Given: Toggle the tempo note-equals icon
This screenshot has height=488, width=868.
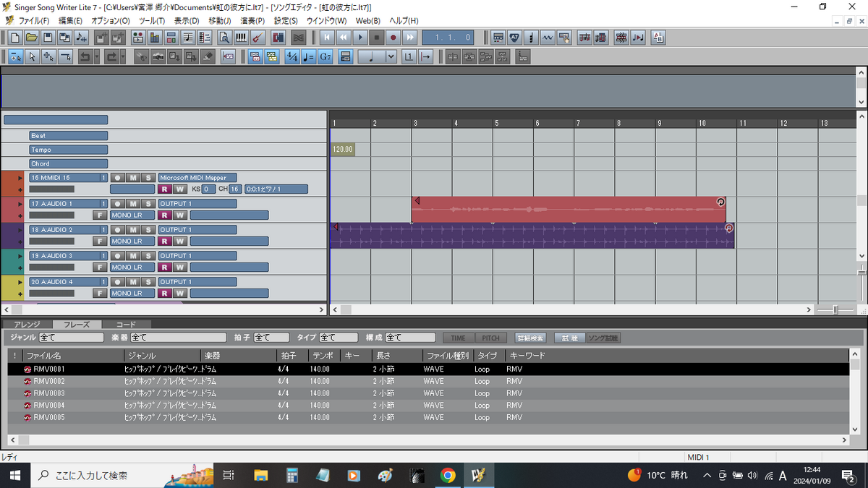Looking at the screenshot, I should (x=308, y=56).
